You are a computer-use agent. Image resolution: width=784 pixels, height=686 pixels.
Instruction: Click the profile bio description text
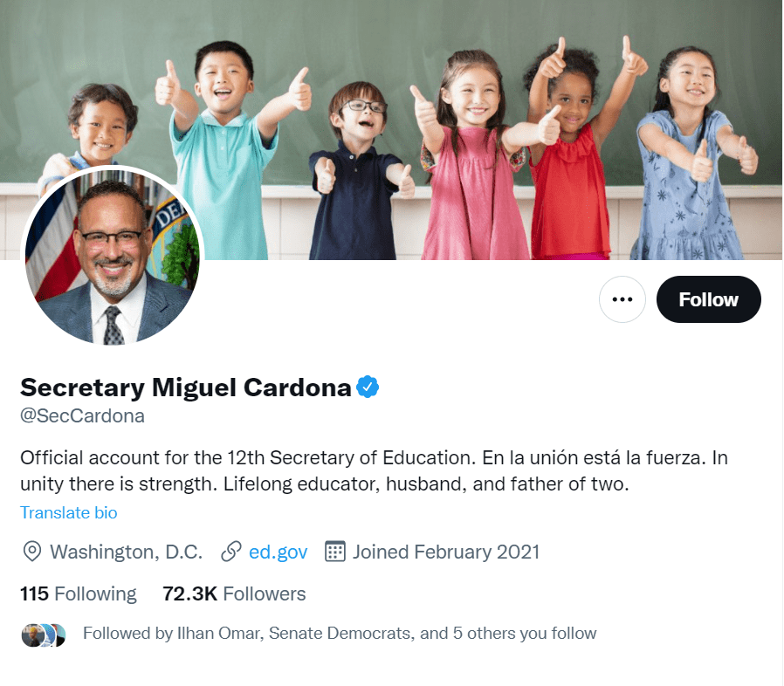(x=374, y=471)
